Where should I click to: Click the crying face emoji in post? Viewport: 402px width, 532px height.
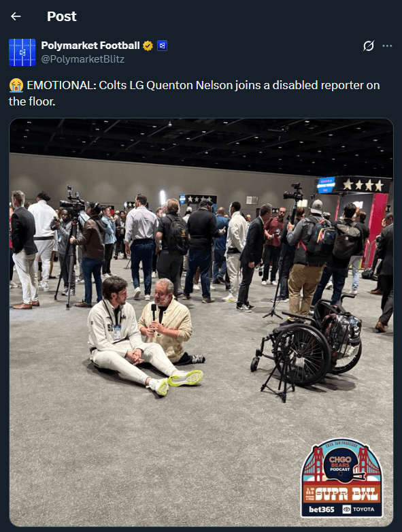[x=16, y=85]
